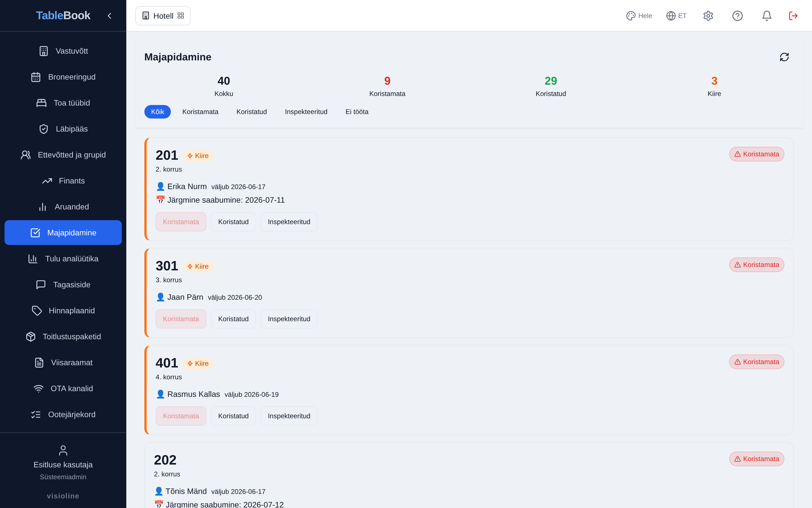
Task: Click the Toitlustuspaketid box icon
Action: tap(30, 337)
